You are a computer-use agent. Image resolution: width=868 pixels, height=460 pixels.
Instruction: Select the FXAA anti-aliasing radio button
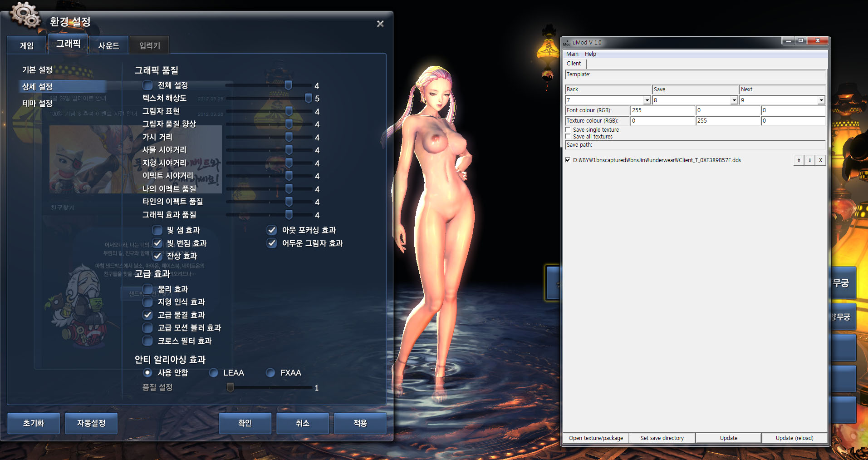tap(270, 373)
